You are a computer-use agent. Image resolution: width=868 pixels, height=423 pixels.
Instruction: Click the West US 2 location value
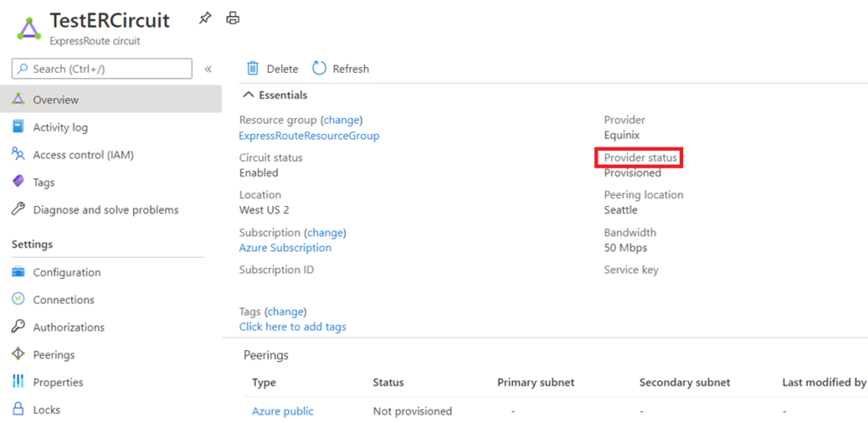(264, 210)
